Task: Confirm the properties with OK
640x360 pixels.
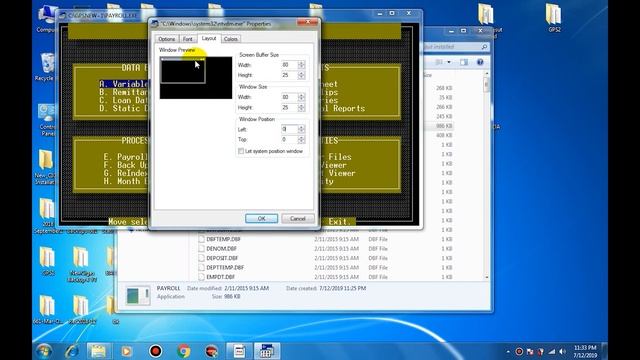Action: point(262,218)
